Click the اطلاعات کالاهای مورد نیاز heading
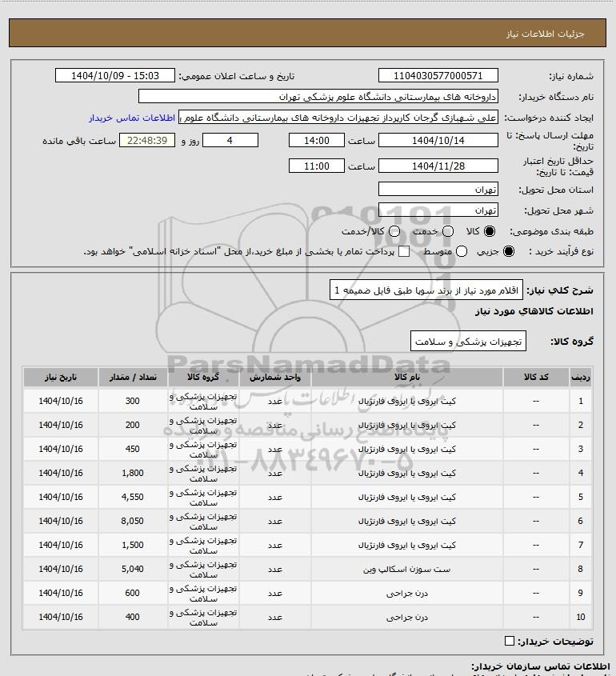 click(x=534, y=311)
